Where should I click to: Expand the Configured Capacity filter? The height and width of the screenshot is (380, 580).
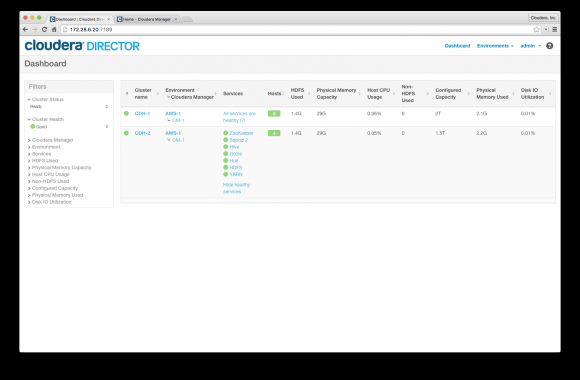click(x=53, y=188)
